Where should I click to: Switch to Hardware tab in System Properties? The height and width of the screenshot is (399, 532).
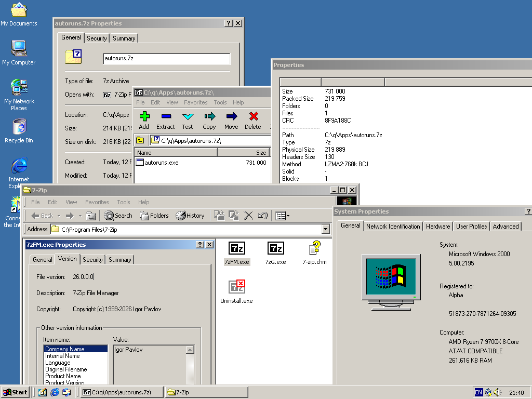tap(438, 227)
